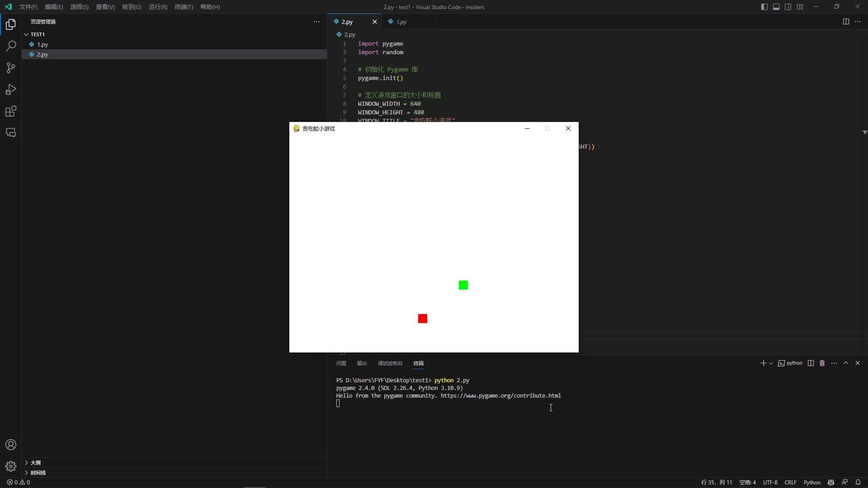Open the Extensions view
Screen dimensions: 868x488
coord(10,111)
